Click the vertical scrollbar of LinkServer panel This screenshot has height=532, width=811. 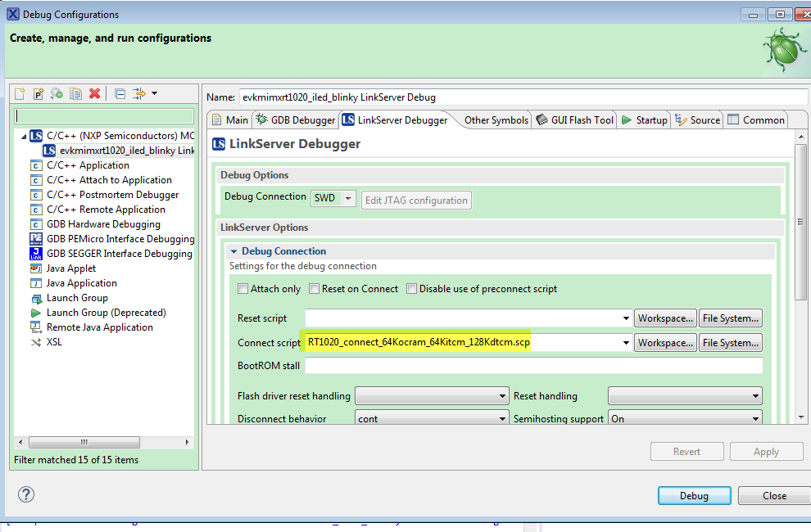pyautogui.click(x=800, y=221)
